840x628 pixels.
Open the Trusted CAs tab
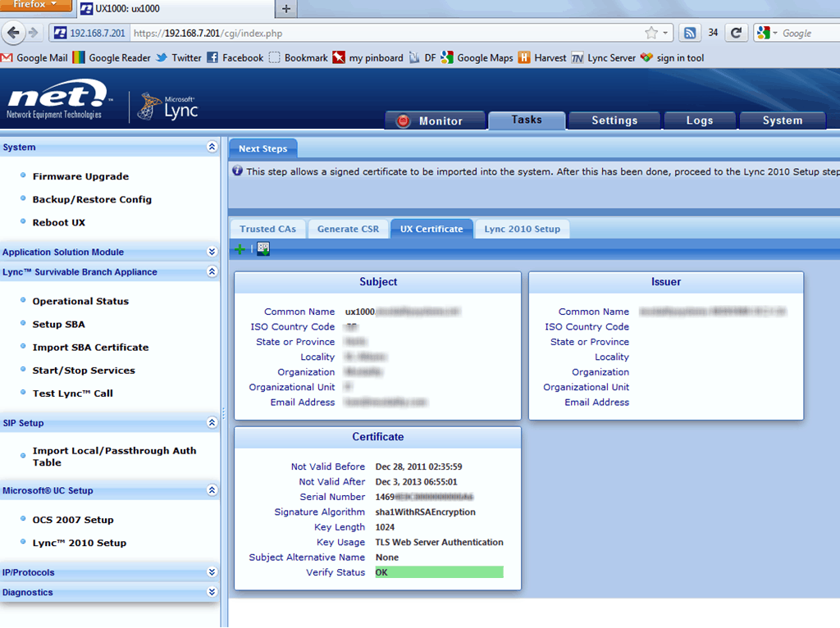(x=267, y=229)
